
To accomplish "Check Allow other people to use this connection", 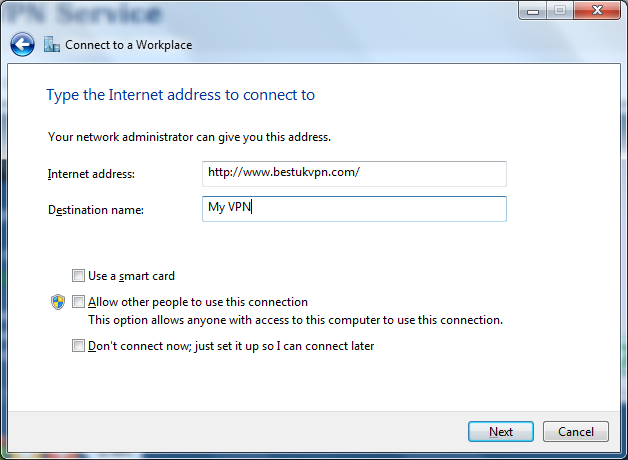I will tap(78, 302).
